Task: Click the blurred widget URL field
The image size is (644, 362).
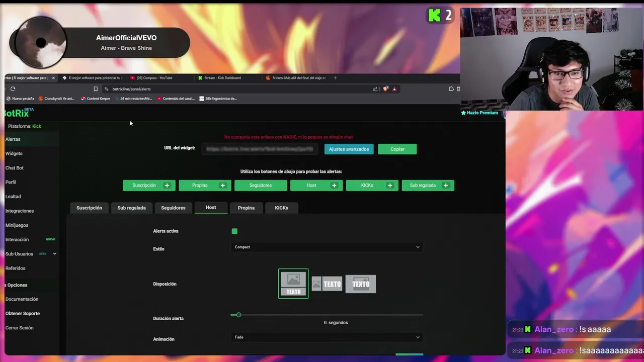Action: point(261,149)
